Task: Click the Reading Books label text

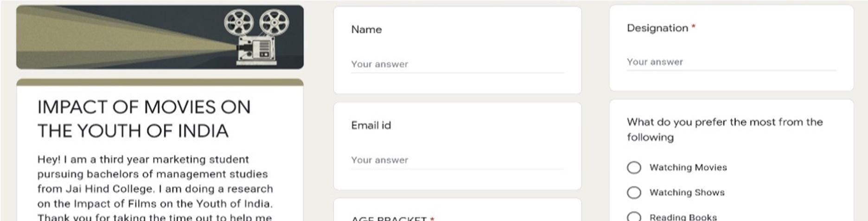Action: [x=683, y=217]
